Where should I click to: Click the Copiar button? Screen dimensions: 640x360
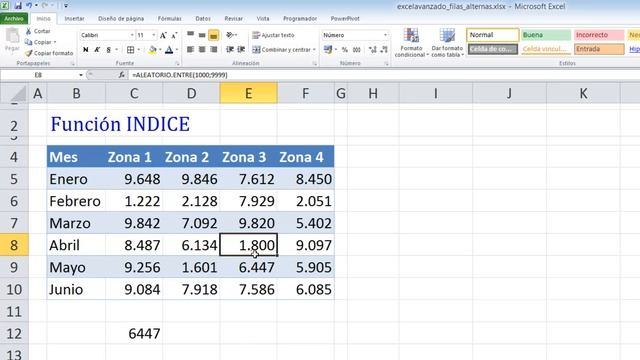click(x=40, y=42)
